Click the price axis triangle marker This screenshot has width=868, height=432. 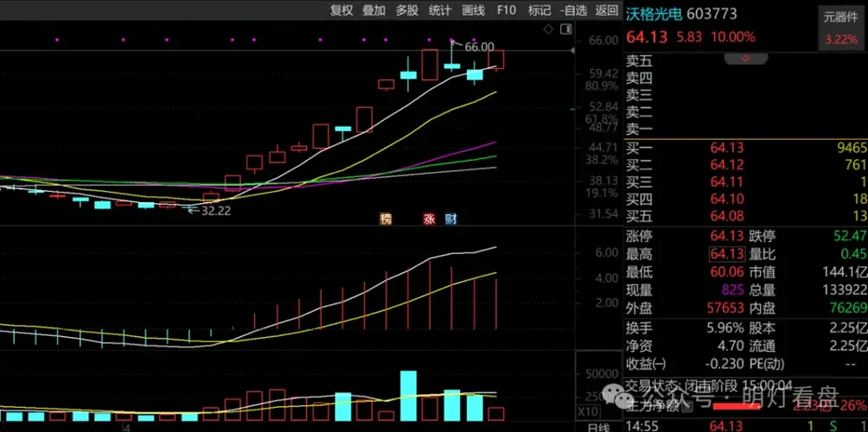573,51
